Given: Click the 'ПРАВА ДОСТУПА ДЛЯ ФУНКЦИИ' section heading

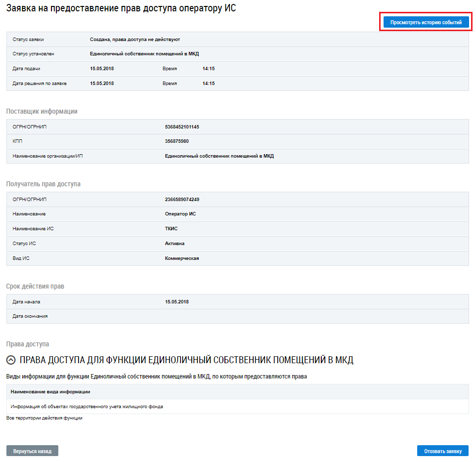Looking at the screenshot, I should coord(186,360).
